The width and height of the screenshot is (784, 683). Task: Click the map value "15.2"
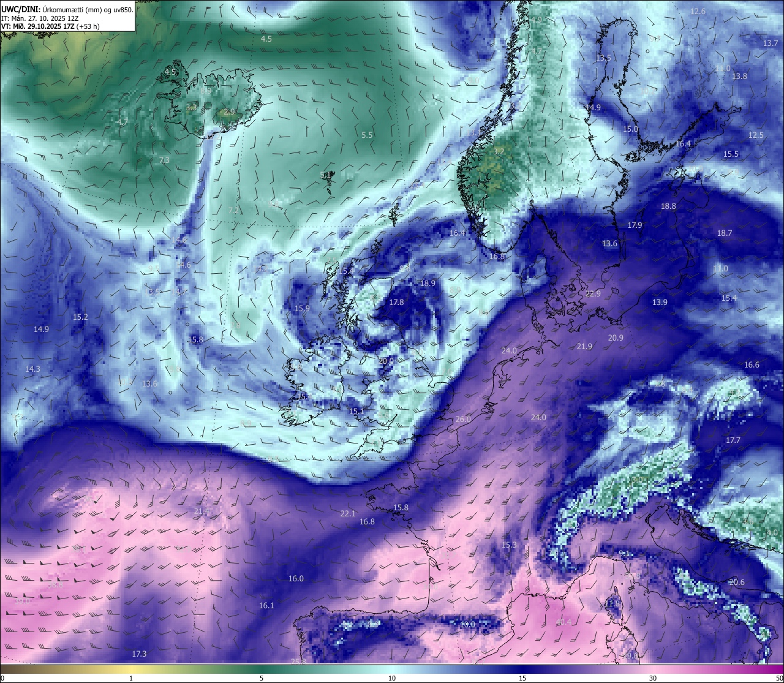pyautogui.click(x=80, y=317)
